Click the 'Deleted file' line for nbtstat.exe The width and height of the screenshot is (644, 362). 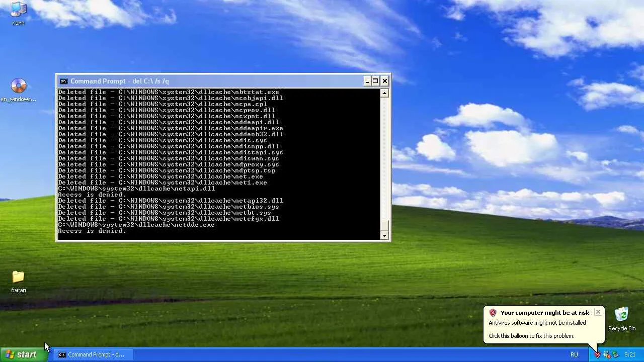169,92
